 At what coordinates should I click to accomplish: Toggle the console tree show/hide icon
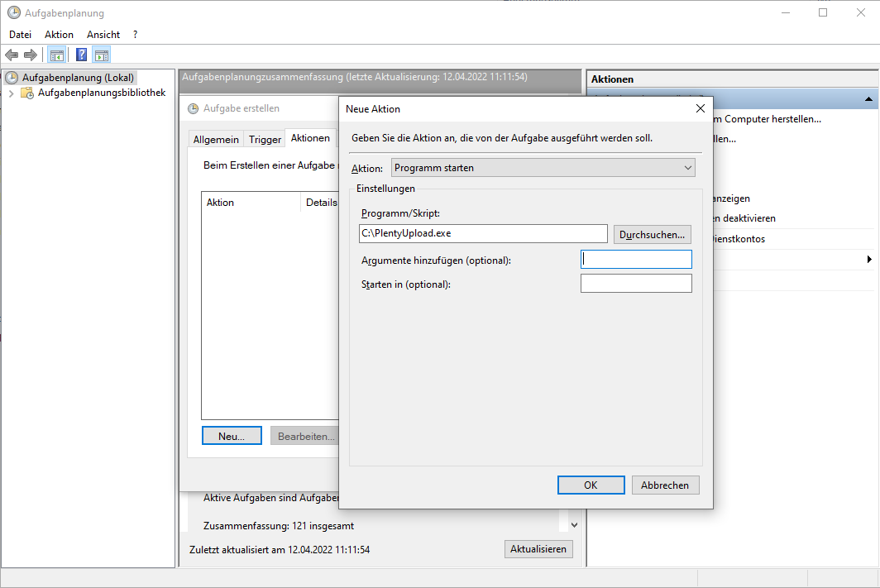click(57, 55)
